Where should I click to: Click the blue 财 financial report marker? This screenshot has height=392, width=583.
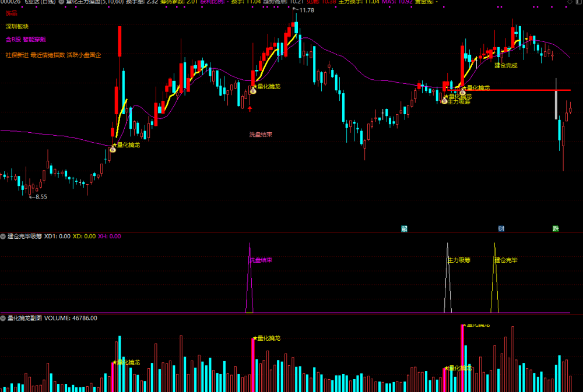pyautogui.click(x=501, y=228)
